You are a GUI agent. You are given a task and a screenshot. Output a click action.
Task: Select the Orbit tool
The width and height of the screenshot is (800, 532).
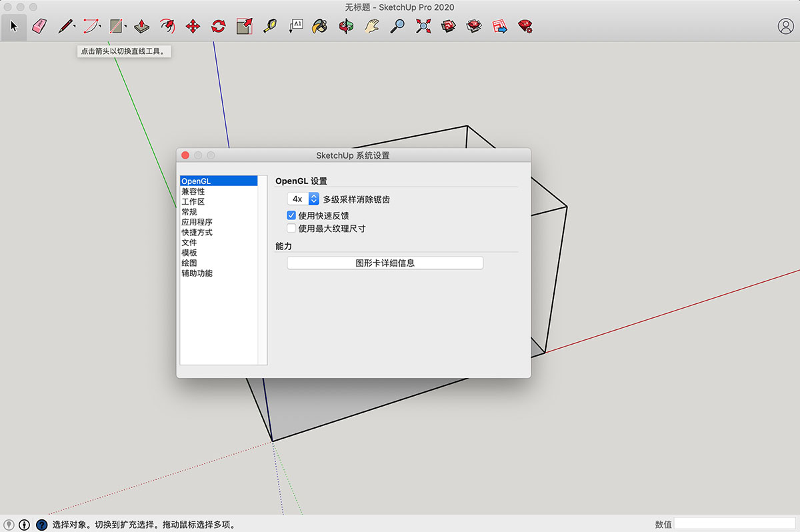(346, 27)
